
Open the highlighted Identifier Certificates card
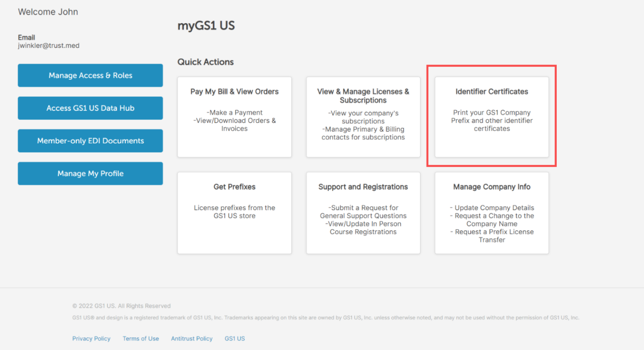(491, 117)
